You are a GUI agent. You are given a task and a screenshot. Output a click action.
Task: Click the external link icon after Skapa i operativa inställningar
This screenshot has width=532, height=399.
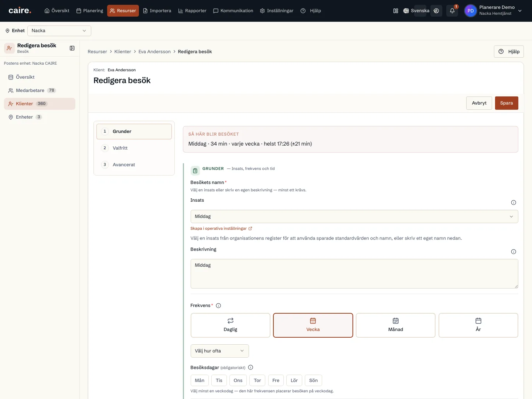pos(250,228)
